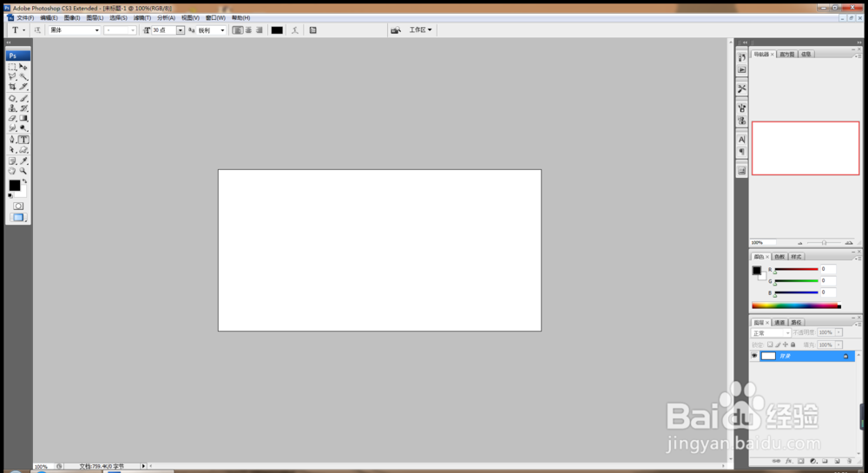Image resolution: width=868 pixels, height=473 pixels.
Task: Expand the 30点 font size dropdown
Action: [x=180, y=30]
